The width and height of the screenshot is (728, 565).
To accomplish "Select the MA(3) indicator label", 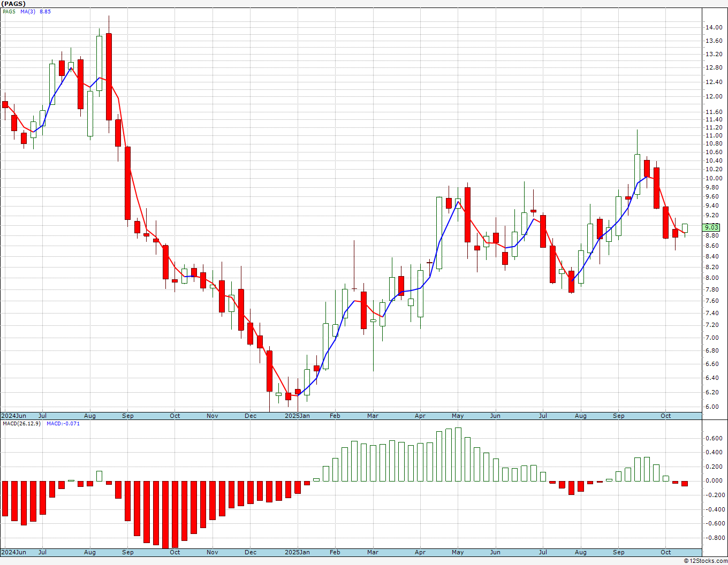I will 28,11.
